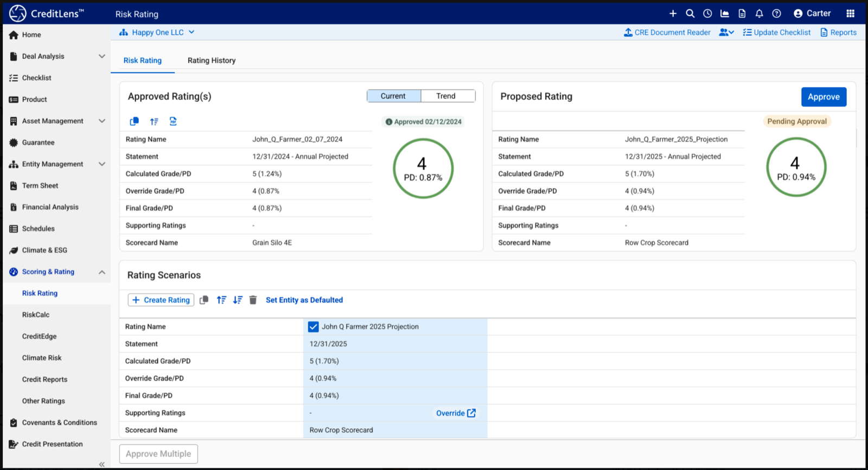Viewport: 868px width, 470px height.
Task: Export Approved Rating as PDF icon
Action: (x=173, y=121)
